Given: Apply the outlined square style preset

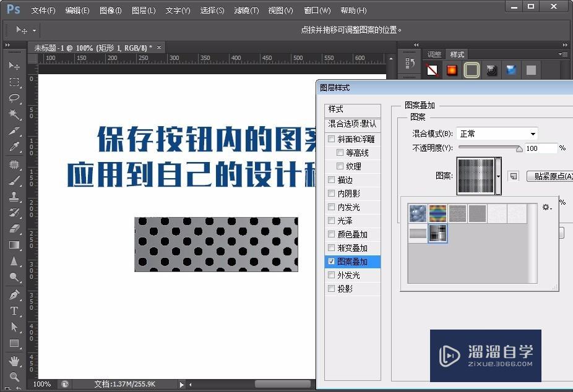Looking at the screenshot, I should 472,70.
